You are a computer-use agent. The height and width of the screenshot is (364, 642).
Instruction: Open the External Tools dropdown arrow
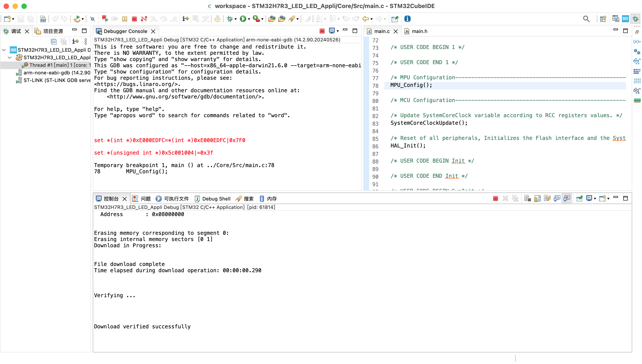pyautogui.click(x=262, y=19)
